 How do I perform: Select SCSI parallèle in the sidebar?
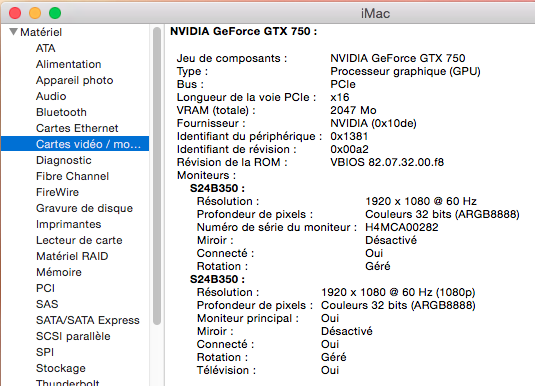pyautogui.click(x=73, y=336)
